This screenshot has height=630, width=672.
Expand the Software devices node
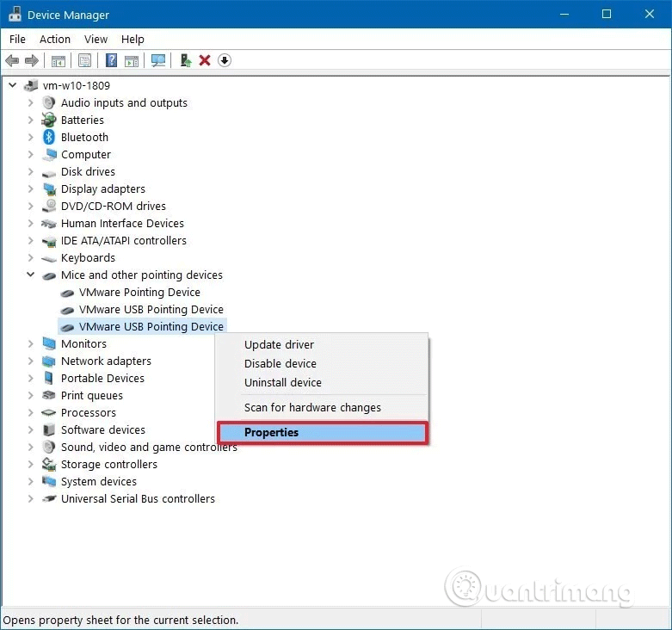point(30,429)
